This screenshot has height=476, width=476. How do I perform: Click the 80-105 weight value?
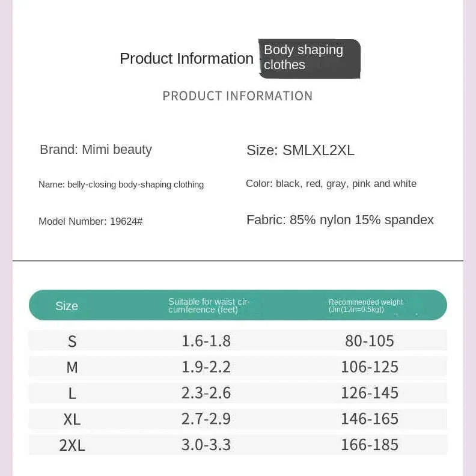click(370, 341)
